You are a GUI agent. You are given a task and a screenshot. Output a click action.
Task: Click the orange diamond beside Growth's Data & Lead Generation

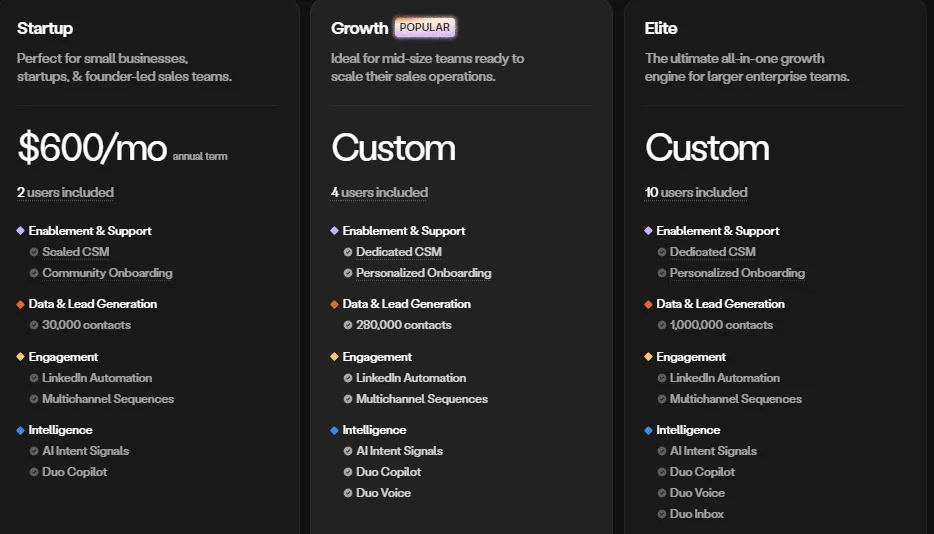tap(334, 304)
